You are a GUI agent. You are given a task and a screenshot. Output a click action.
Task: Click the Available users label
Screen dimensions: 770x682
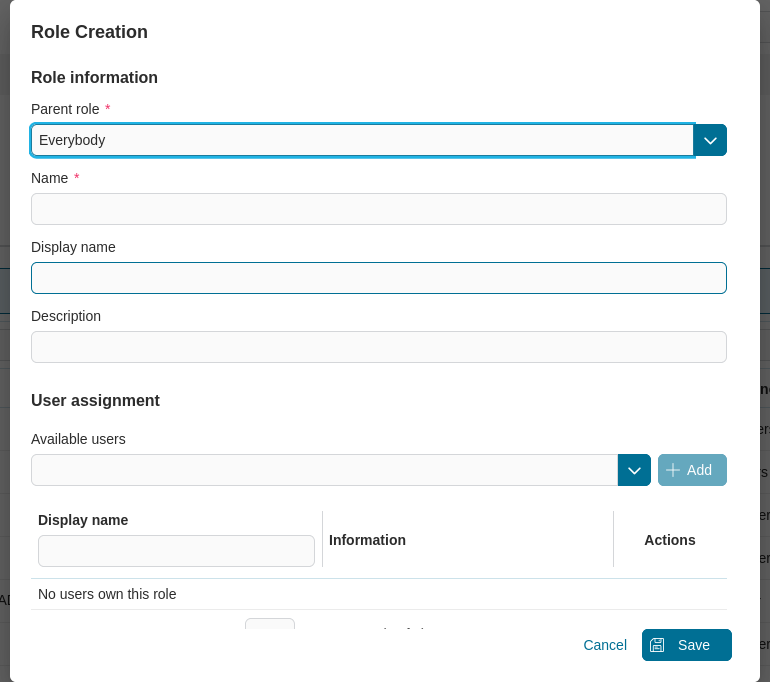pos(78,439)
